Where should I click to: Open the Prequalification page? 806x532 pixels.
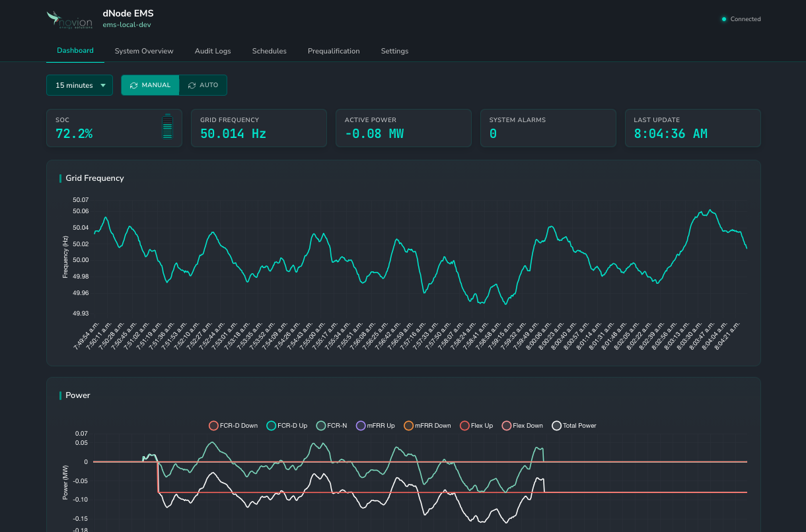coord(334,51)
